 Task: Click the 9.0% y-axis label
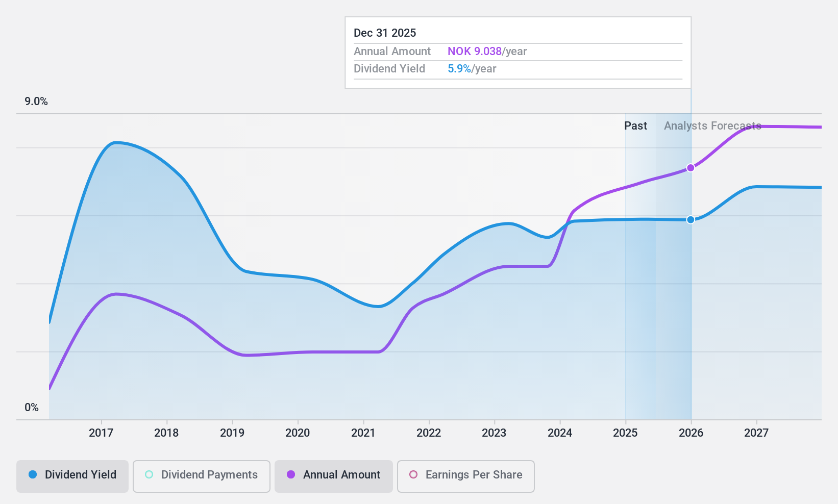coord(36,102)
